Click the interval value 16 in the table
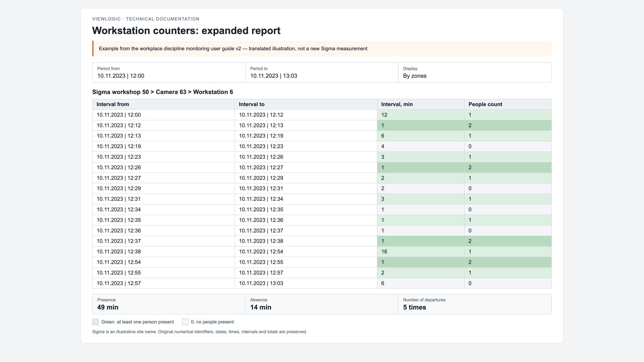 click(x=384, y=252)
